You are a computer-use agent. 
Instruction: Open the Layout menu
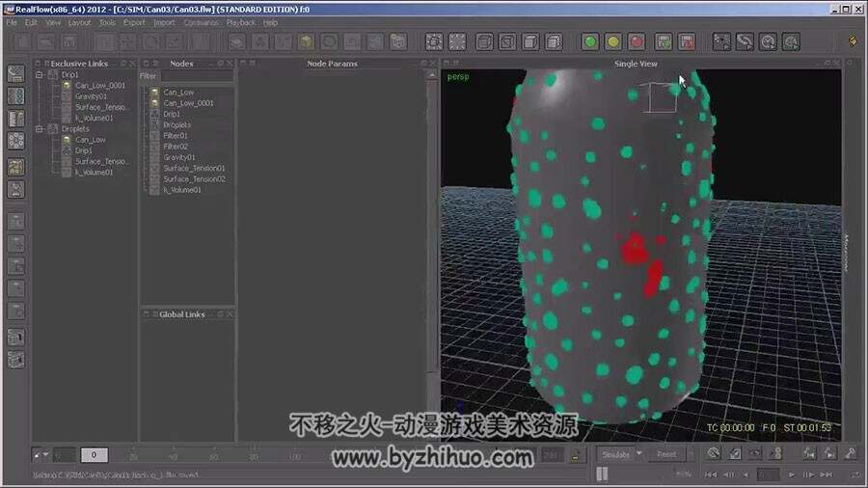[79, 23]
